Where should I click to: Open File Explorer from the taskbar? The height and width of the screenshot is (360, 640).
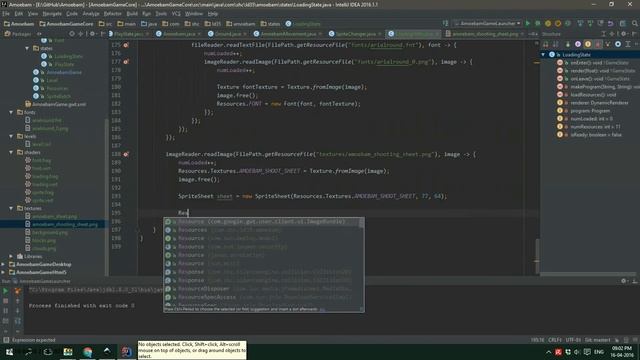coord(68,351)
